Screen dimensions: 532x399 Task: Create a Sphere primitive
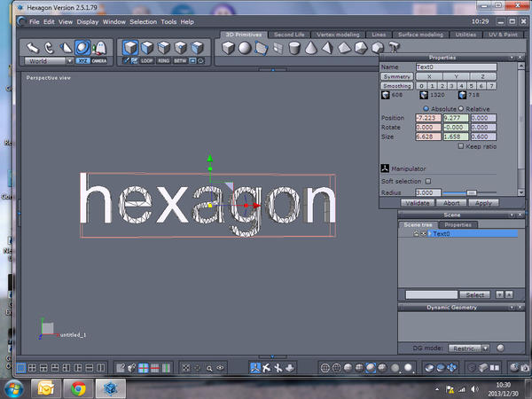pos(245,48)
